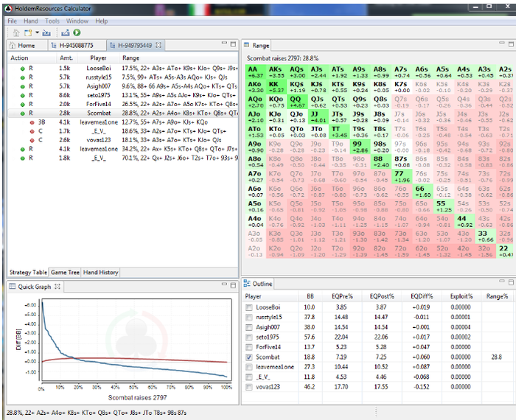The image size is (516, 420).
Task: Select the Strategy Table tab
Action: pyautogui.click(x=28, y=273)
